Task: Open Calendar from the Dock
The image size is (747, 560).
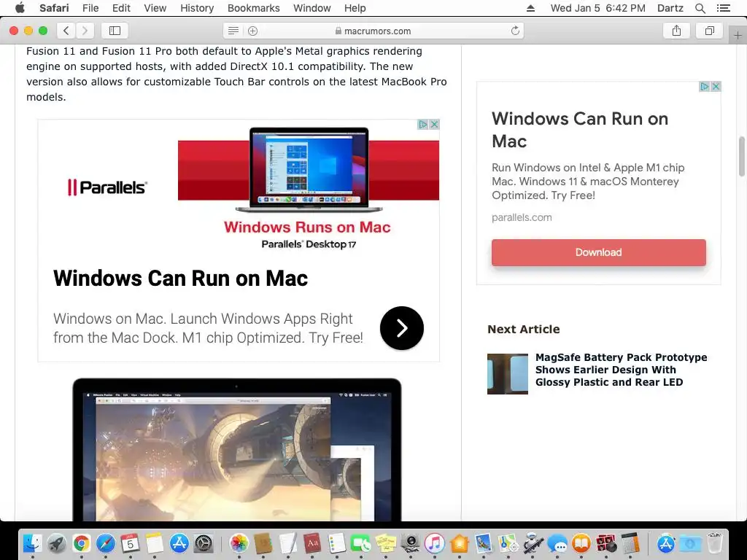Action: coord(130,543)
